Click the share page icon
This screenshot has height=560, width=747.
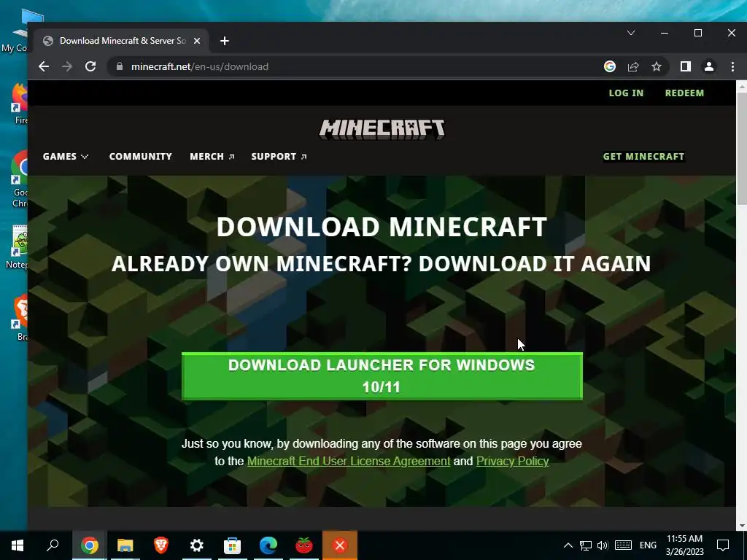tap(633, 66)
